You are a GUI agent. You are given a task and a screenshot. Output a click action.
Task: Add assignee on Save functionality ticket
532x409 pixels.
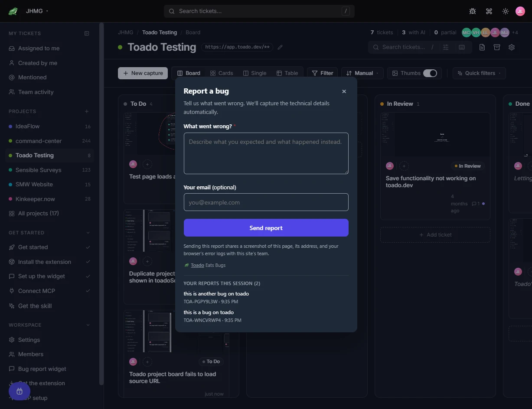tap(404, 166)
